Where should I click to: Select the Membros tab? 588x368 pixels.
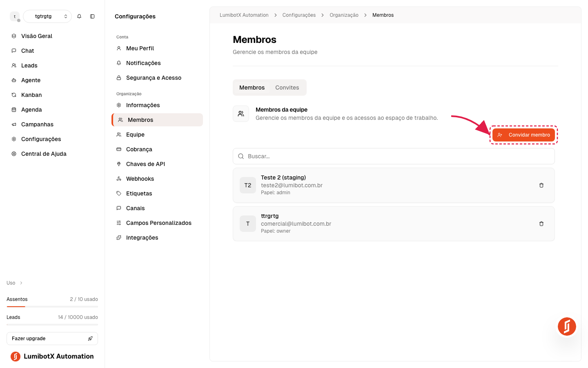252,88
